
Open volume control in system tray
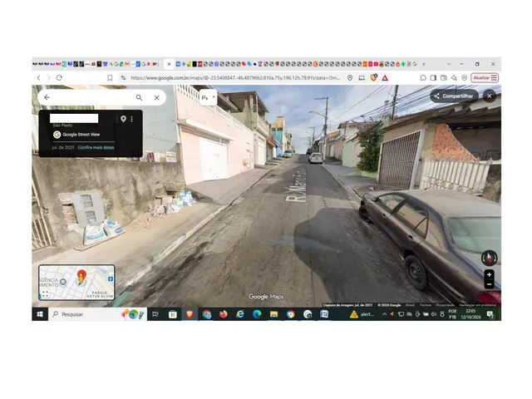tap(434, 314)
